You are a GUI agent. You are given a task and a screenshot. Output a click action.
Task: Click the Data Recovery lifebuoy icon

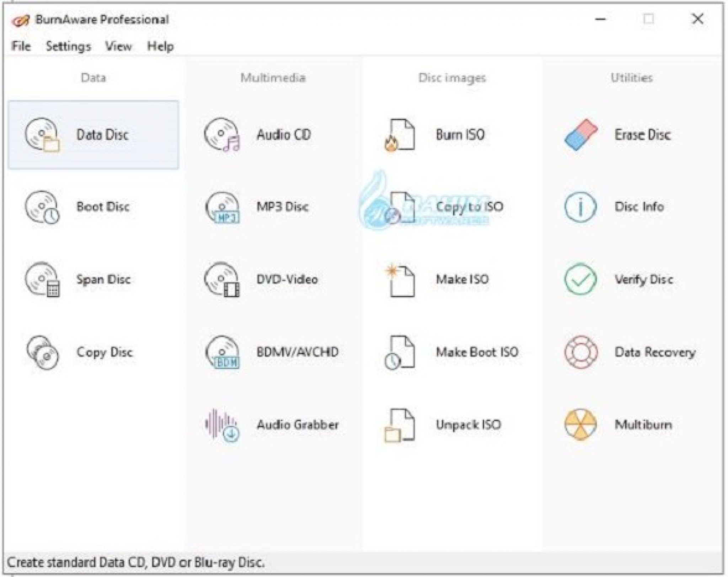coord(580,352)
